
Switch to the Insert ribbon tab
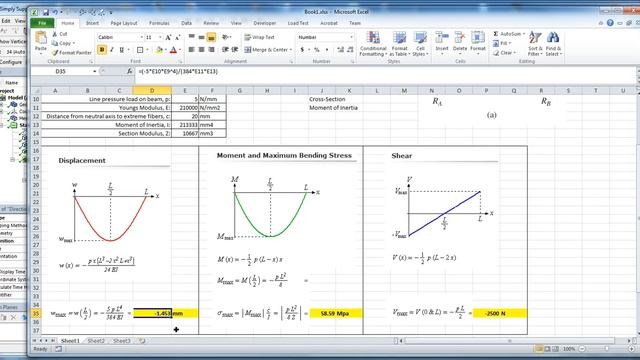(x=92, y=23)
